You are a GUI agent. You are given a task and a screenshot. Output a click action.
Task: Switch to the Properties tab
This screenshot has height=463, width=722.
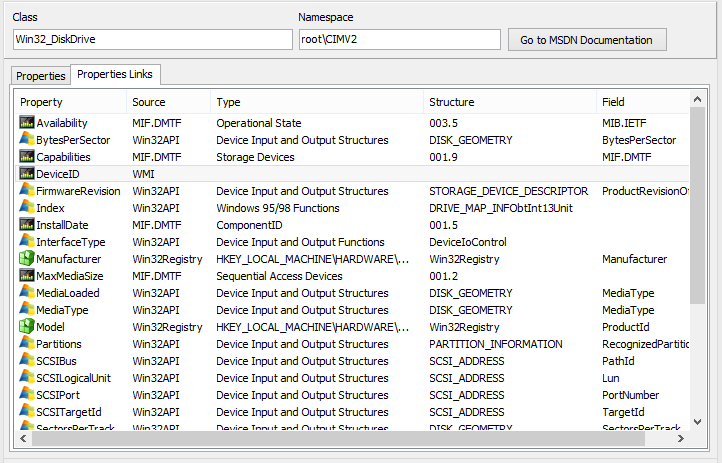pyautogui.click(x=41, y=76)
